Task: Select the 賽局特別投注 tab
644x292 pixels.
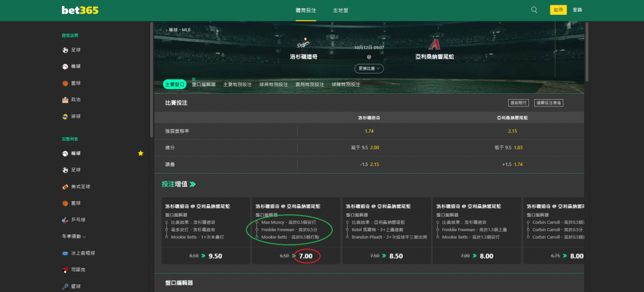Action: [x=309, y=84]
